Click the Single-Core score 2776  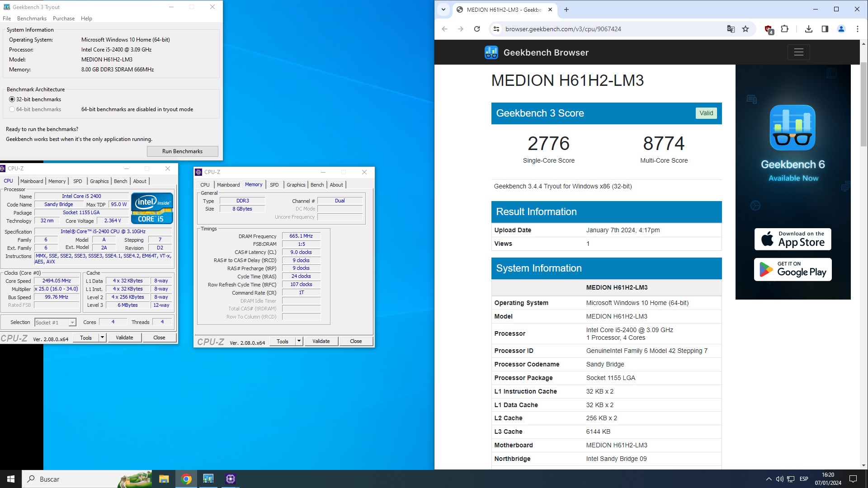(548, 144)
